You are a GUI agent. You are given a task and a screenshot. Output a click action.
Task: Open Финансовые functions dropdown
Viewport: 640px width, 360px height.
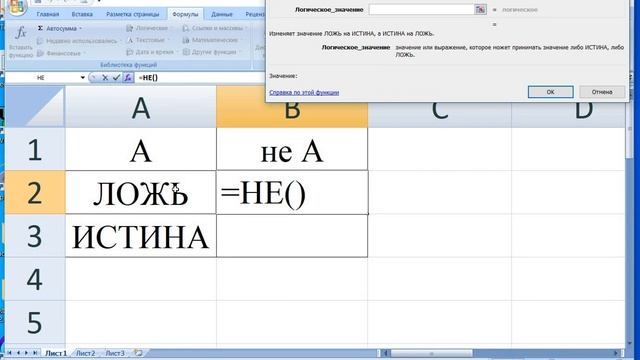[61, 53]
